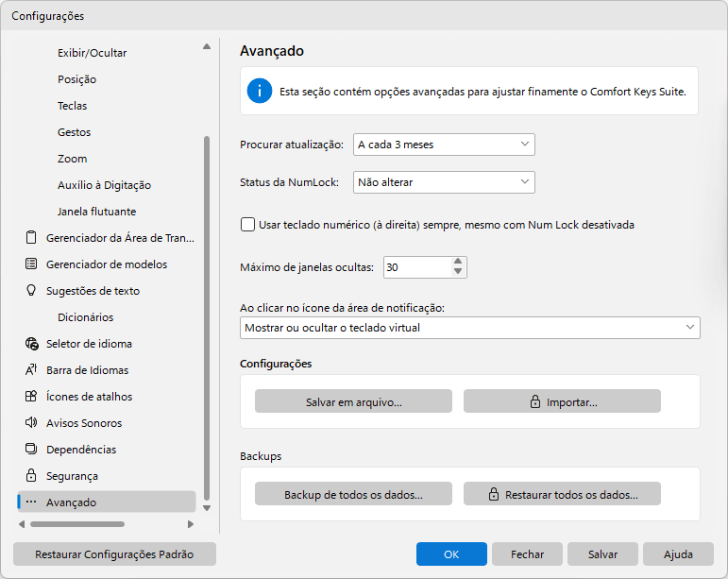Open Segurança label in sidebar
The width and height of the screenshot is (728, 579).
point(72,476)
